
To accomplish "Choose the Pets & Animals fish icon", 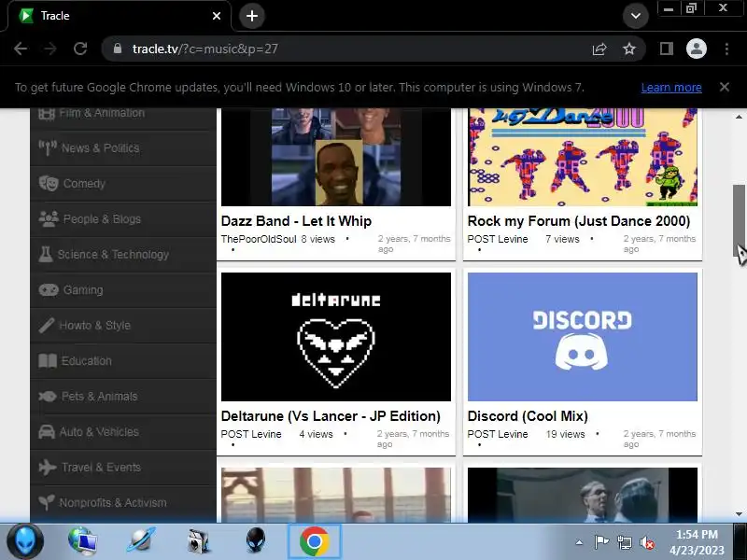I will click(48, 396).
